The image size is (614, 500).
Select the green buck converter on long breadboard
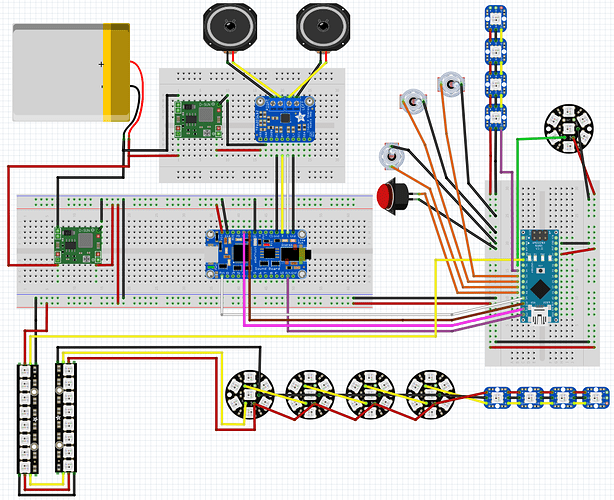(x=78, y=245)
